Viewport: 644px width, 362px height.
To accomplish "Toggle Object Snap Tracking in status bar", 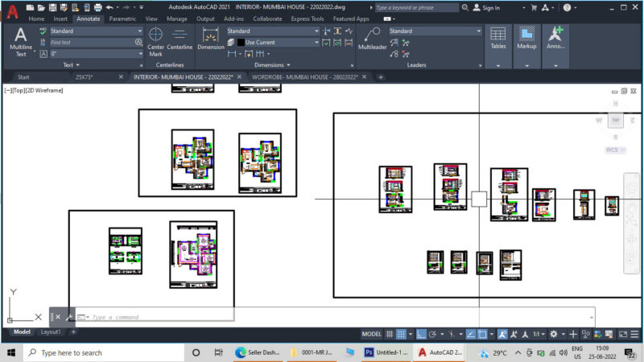I will [471, 334].
